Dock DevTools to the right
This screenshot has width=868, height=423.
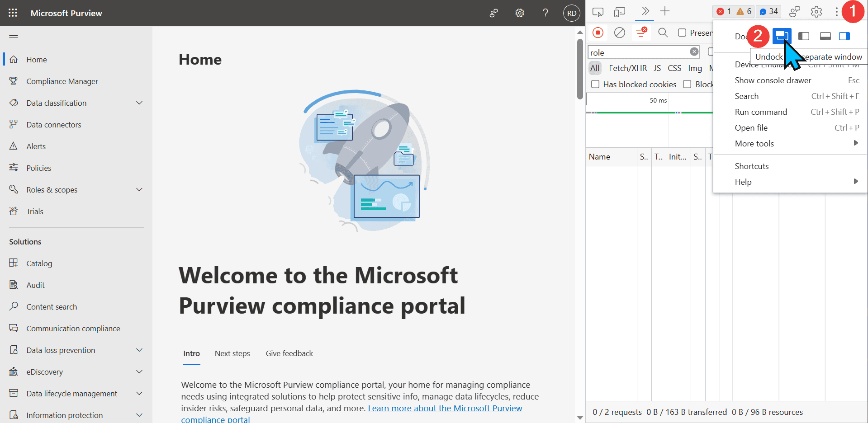click(844, 36)
